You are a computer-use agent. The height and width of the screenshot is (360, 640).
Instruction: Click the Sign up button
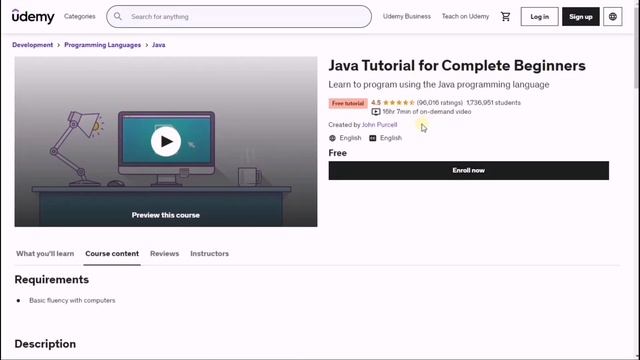(x=580, y=17)
